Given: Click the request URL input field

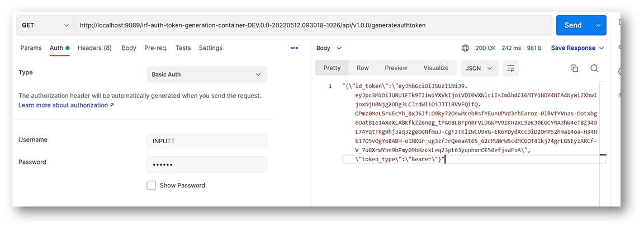Looking at the screenshot, I should [x=313, y=25].
